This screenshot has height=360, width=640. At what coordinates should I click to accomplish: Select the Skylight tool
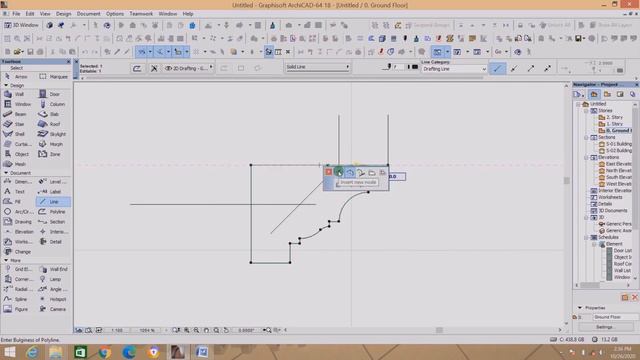click(52, 134)
